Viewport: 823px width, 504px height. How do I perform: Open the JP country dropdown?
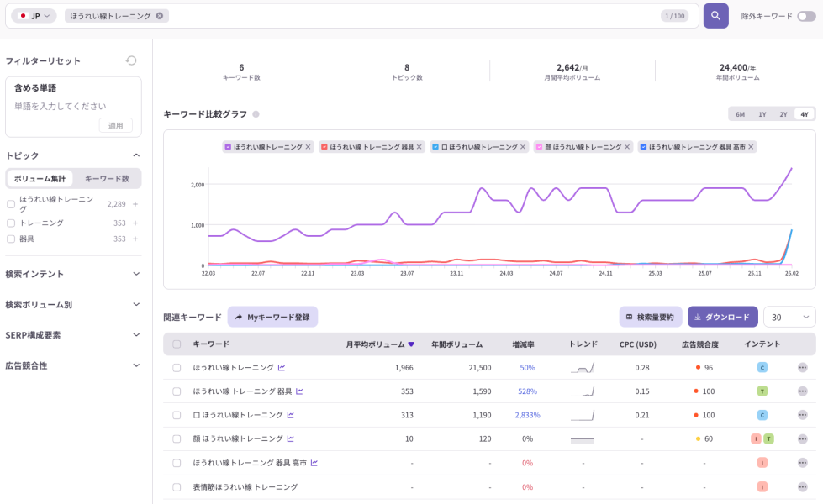click(x=34, y=16)
